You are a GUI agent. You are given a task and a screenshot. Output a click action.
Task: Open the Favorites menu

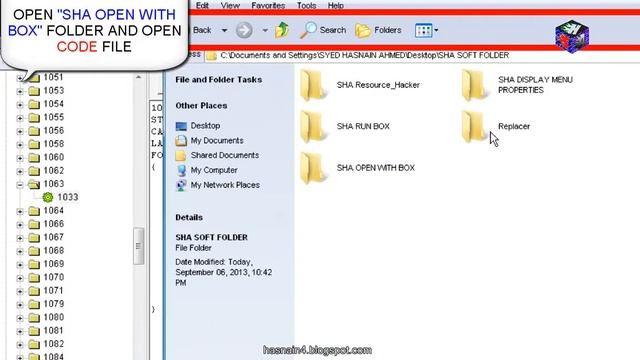[268, 6]
